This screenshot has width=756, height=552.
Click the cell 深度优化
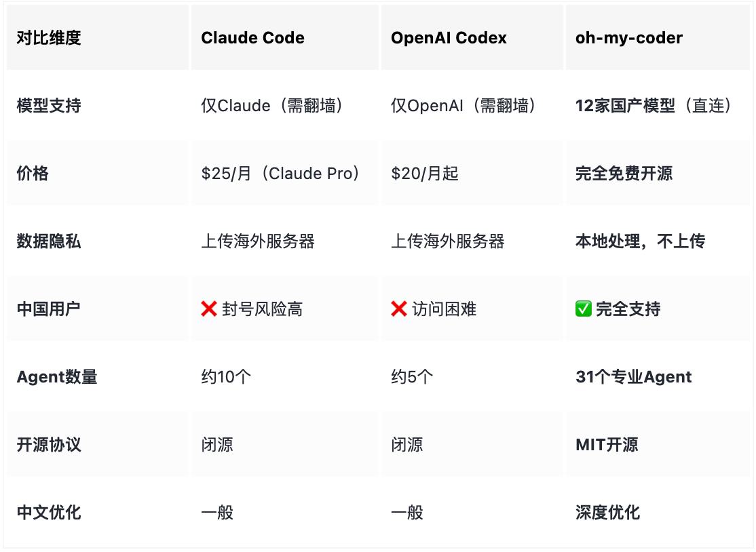click(607, 513)
